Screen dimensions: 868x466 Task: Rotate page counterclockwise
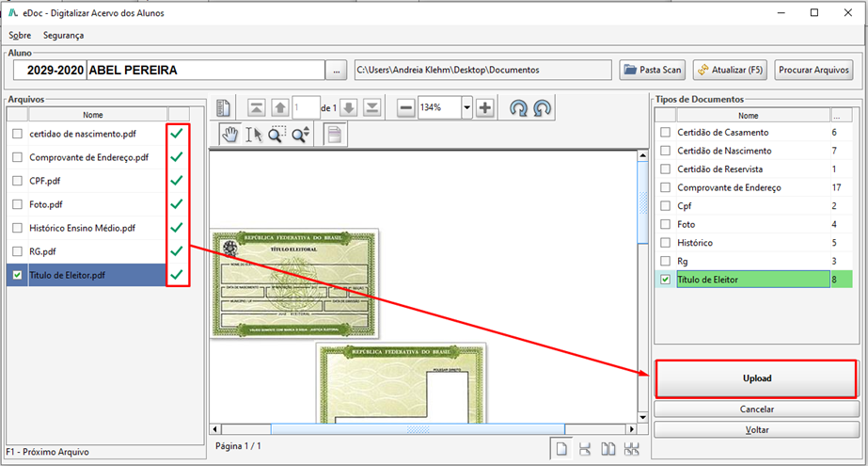click(x=542, y=107)
